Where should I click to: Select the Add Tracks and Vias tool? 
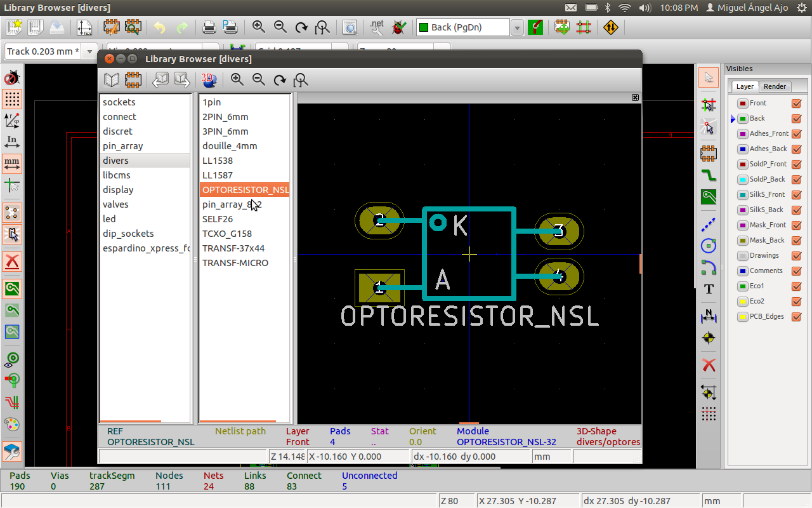[709, 175]
